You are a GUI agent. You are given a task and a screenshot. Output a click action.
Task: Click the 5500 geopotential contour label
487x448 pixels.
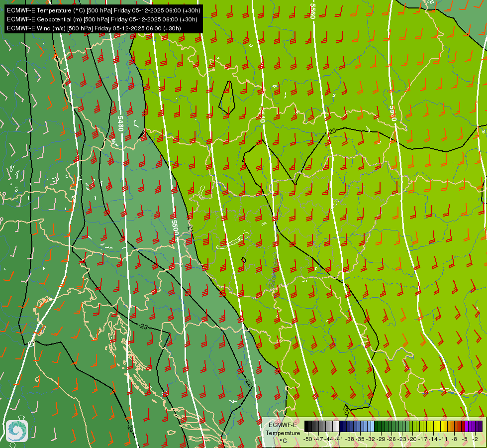point(175,228)
